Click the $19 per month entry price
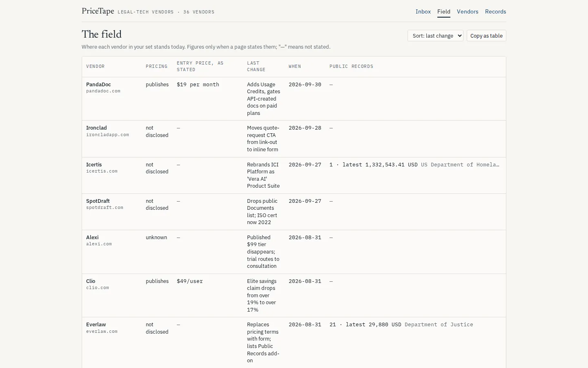 [x=198, y=84]
